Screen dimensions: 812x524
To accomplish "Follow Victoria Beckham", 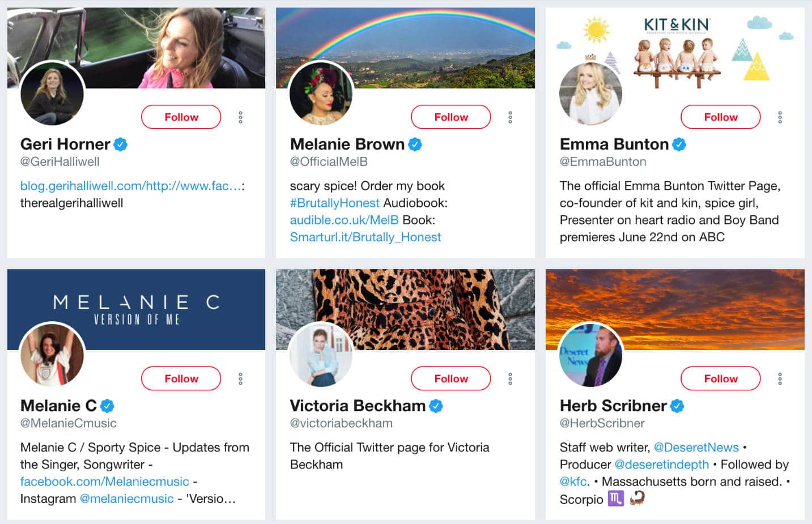I will coord(450,379).
